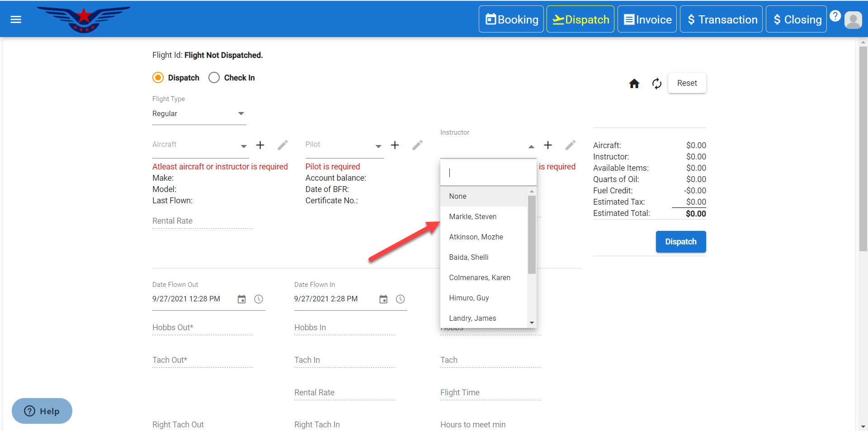The image size is (868, 431).
Task: Add new pilot with plus icon
Action: (395, 145)
